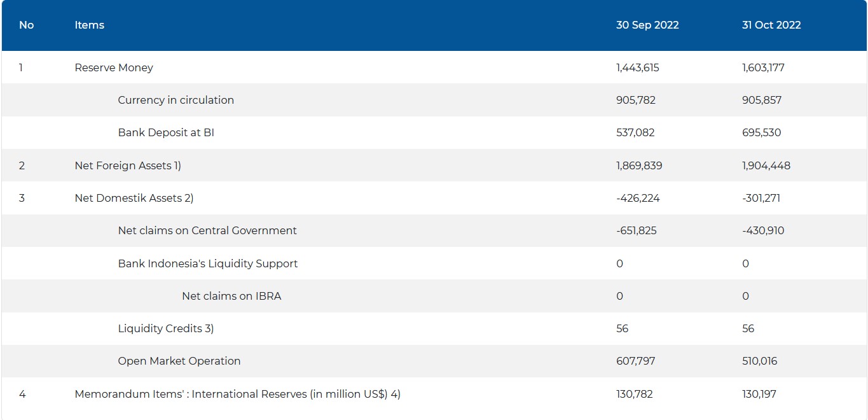Click Net claims on Government value -430,910
Image resolution: width=868 pixels, height=420 pixels.
point(762,230)
